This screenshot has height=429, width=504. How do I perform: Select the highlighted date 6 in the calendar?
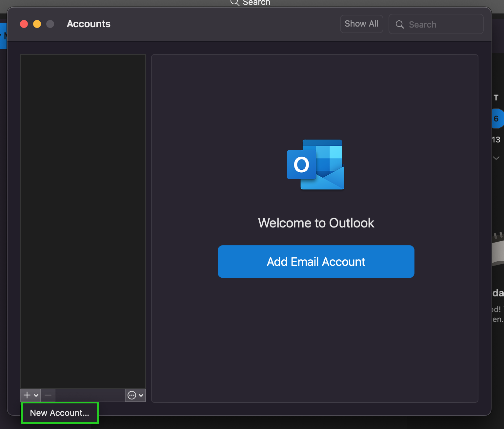point(496,118)
